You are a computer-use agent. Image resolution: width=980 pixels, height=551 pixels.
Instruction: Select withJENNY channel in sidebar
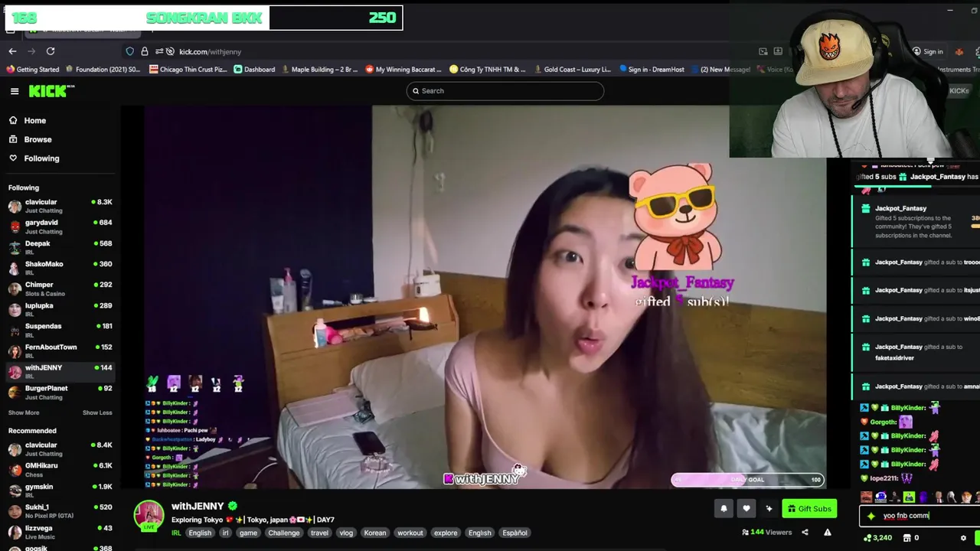click(x=60, y=371)
